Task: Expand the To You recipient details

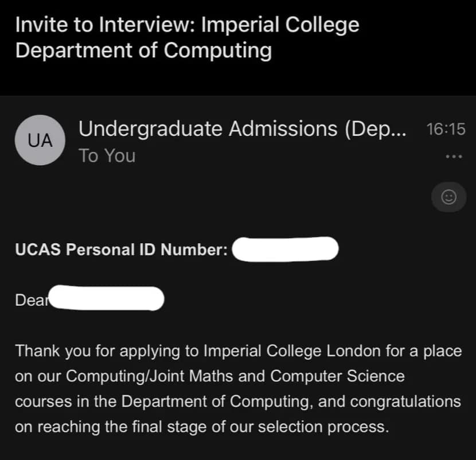Action: tap(107, 155)
